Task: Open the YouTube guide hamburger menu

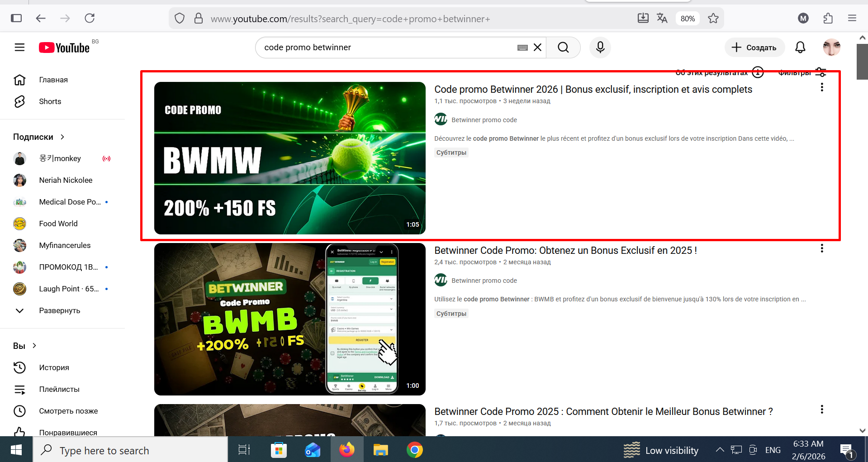Action: [x=19, y=48]
